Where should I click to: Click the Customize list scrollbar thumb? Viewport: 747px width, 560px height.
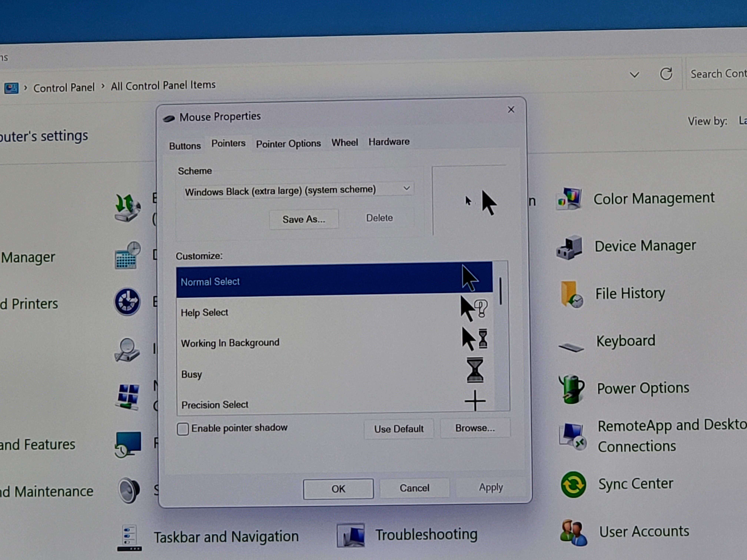(x=500, y=291)
